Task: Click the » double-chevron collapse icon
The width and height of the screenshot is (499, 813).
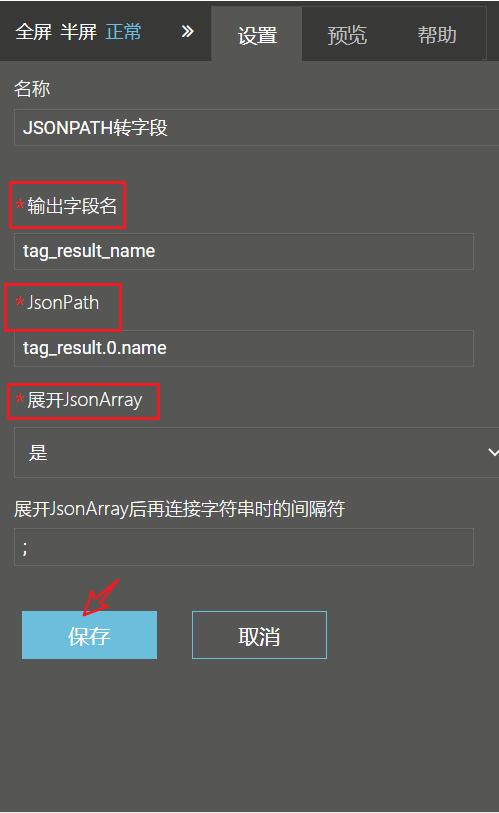Action: 188,32
